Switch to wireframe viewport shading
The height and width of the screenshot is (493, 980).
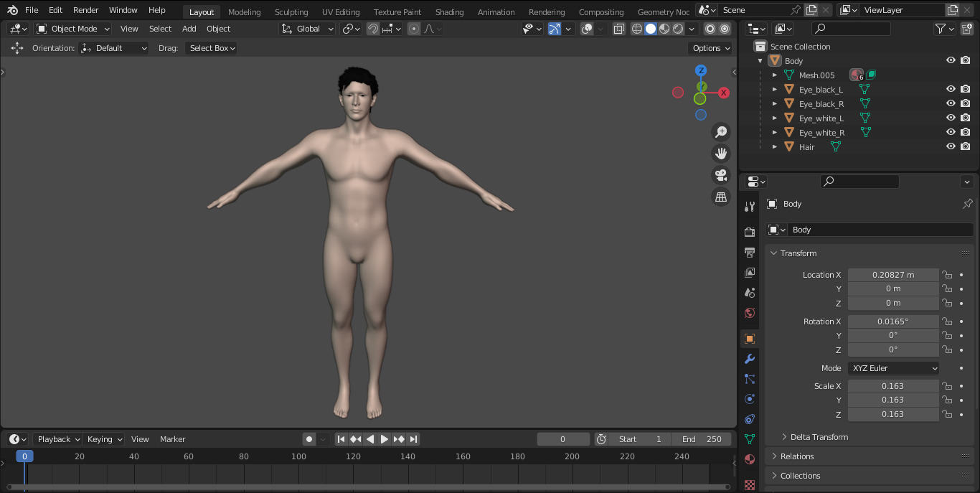click(637, 29)
